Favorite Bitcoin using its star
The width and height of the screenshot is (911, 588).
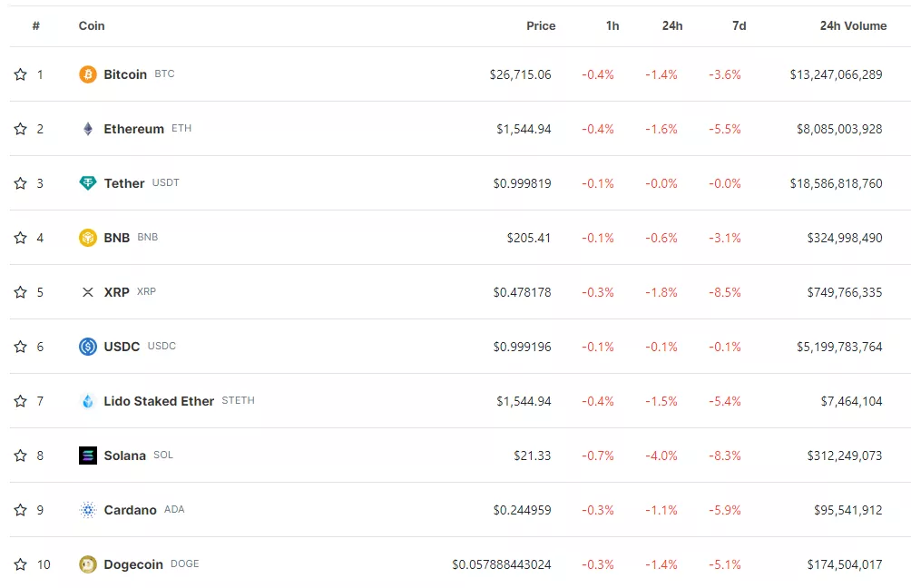coord(21,74)
